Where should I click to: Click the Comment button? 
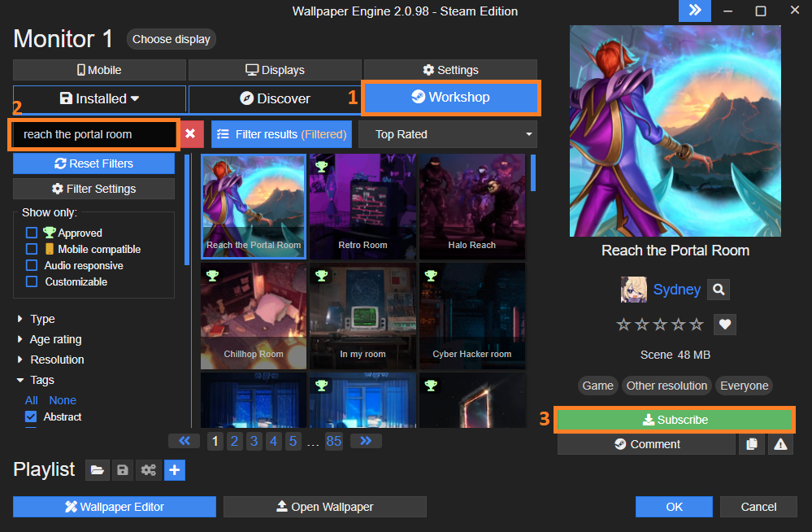(x=646, y=444)
